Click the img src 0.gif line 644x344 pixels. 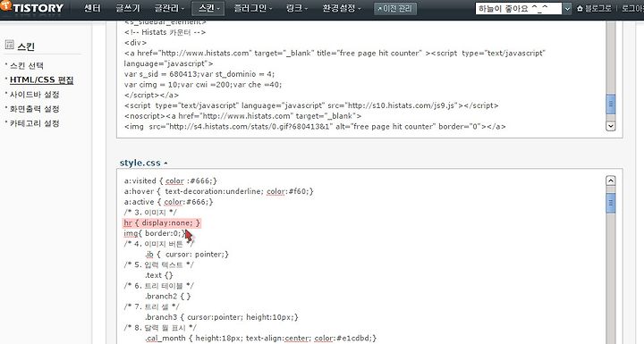pyautogui.click(x=315, y=127)
